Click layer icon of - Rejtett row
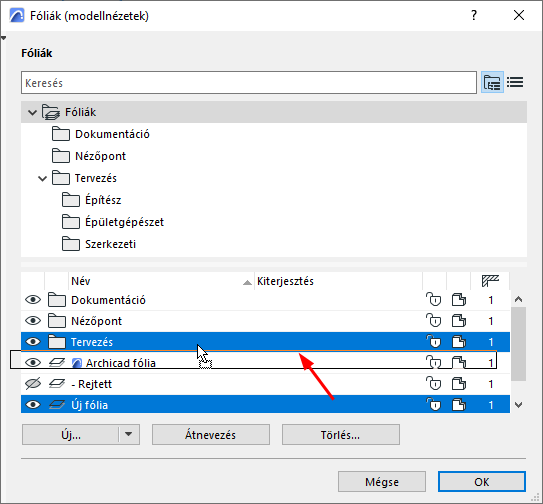Screen dimensions: 543x504 click(57, 384)
